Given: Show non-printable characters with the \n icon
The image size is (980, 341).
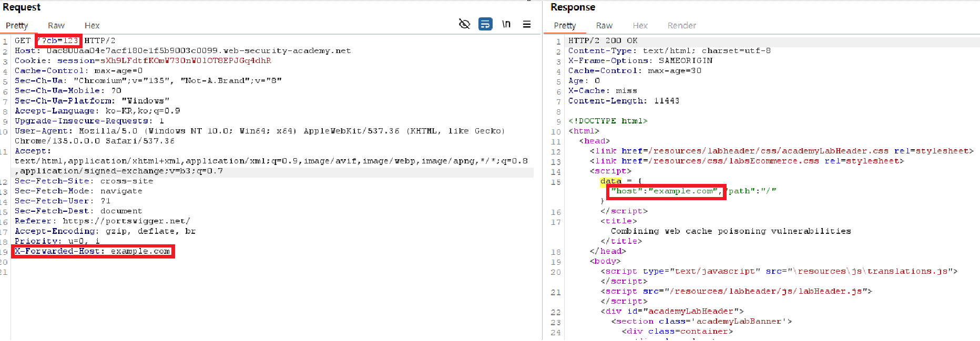Looking at the screenshot, I should (x=506, y=24).
